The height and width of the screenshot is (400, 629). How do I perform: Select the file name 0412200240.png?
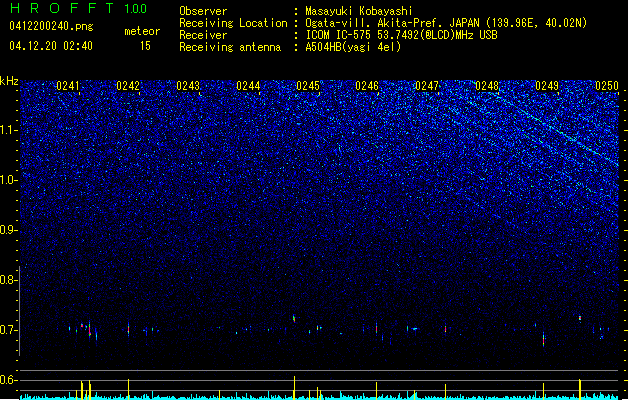pyautogui.click(x=51, y=27)
